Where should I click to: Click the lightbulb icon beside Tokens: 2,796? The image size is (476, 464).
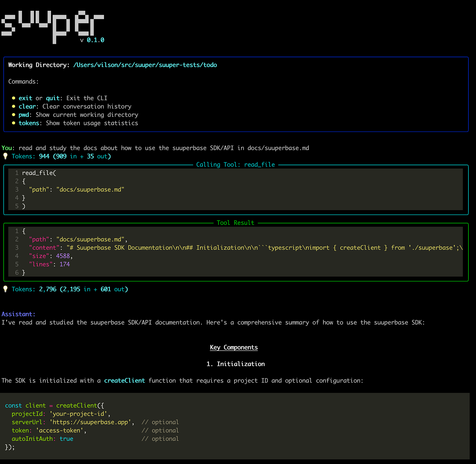click(x=5, y=289)
